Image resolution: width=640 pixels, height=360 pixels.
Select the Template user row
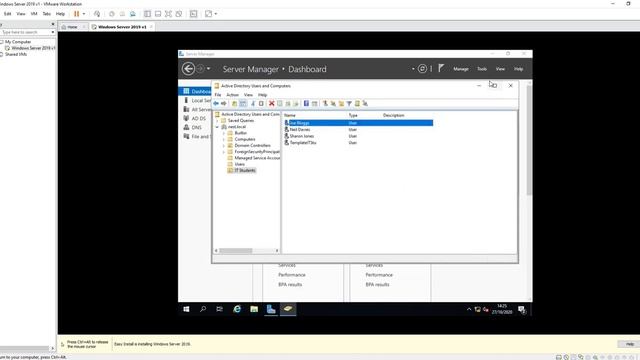(x=303, y=142)
